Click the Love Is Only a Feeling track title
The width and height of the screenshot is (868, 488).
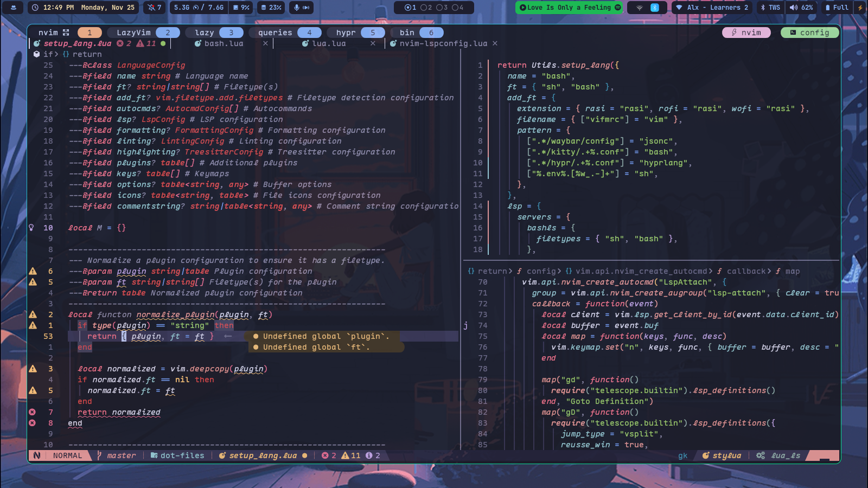(569, 8)
